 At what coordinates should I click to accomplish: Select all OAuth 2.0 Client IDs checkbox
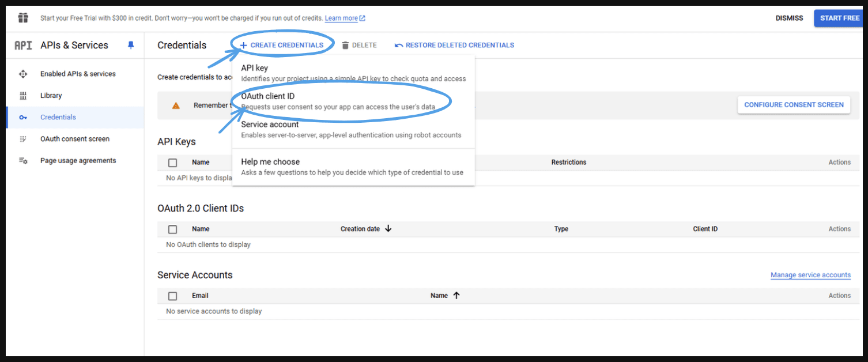(x=172, y=229)
